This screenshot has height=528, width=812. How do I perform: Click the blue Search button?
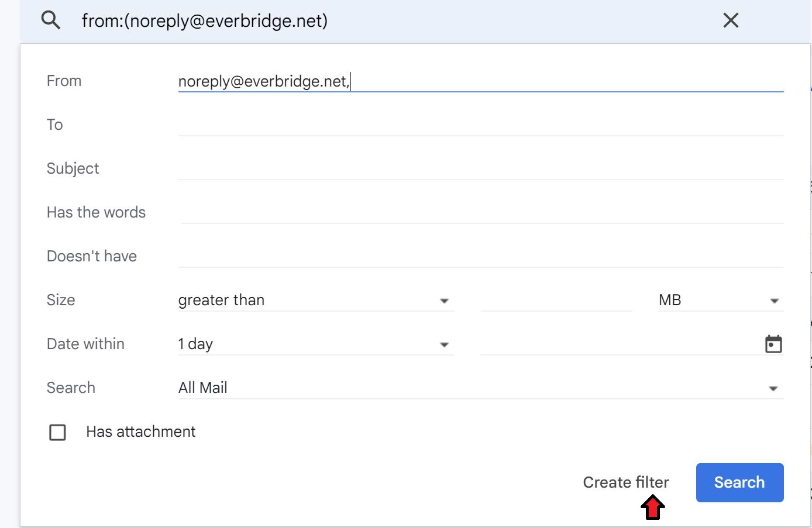[739, 482]
